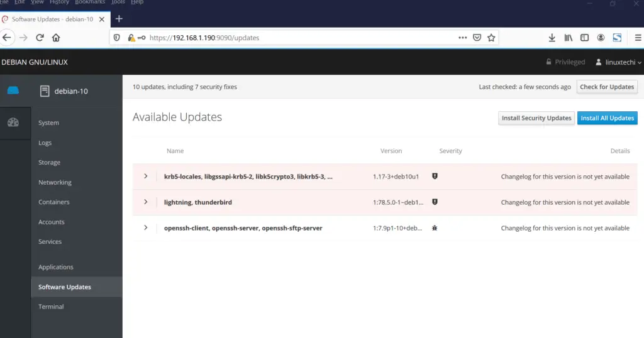Open the page actions three-dots menu
Screen dimensions: 644x338
[462, 38]
